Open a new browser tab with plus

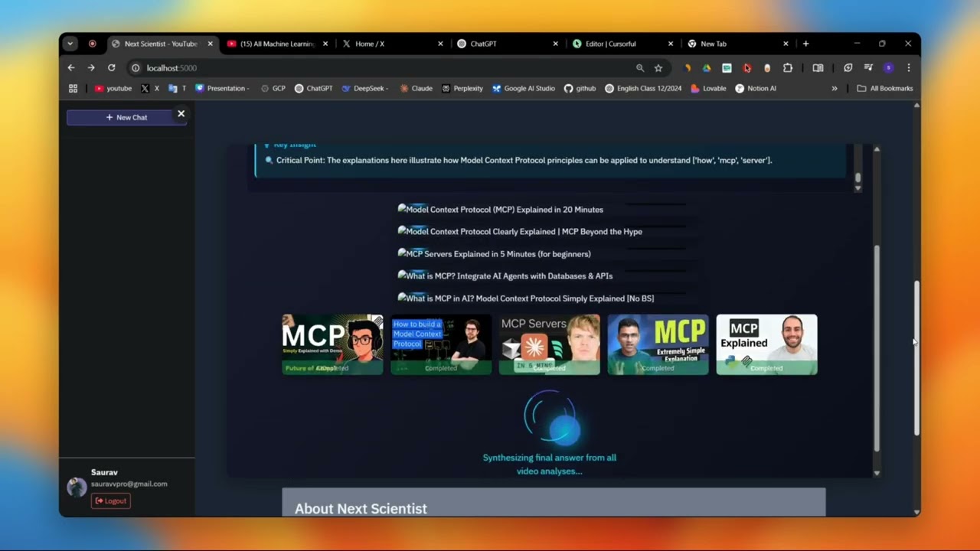805,44
